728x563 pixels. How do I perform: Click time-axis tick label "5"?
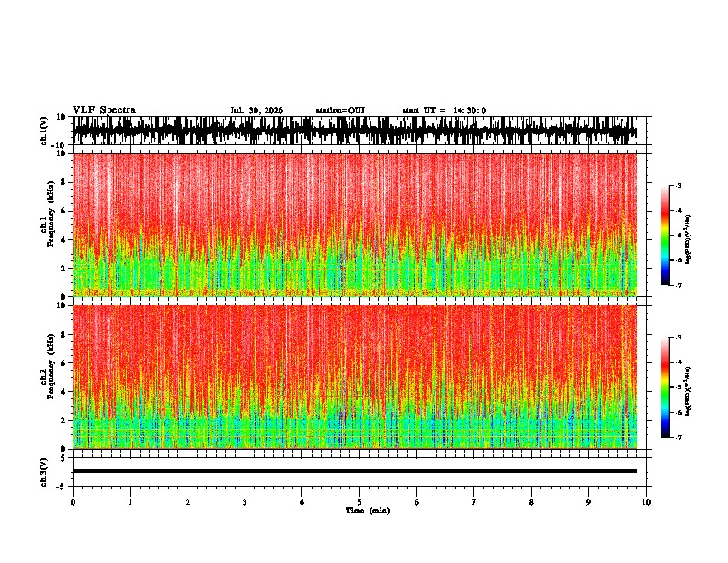pos(359,502)
